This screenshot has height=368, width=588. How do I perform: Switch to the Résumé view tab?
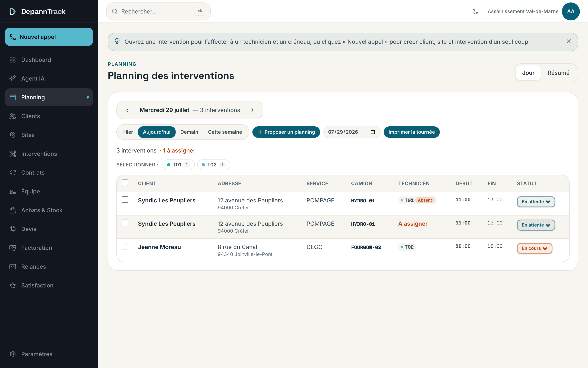tap(558, 73)
